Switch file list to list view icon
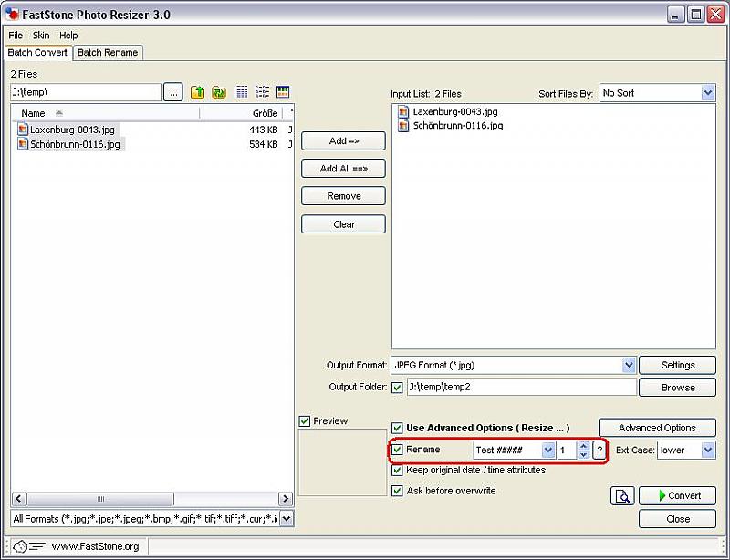The height and width of the screenshot is (560, 730). 262,92
